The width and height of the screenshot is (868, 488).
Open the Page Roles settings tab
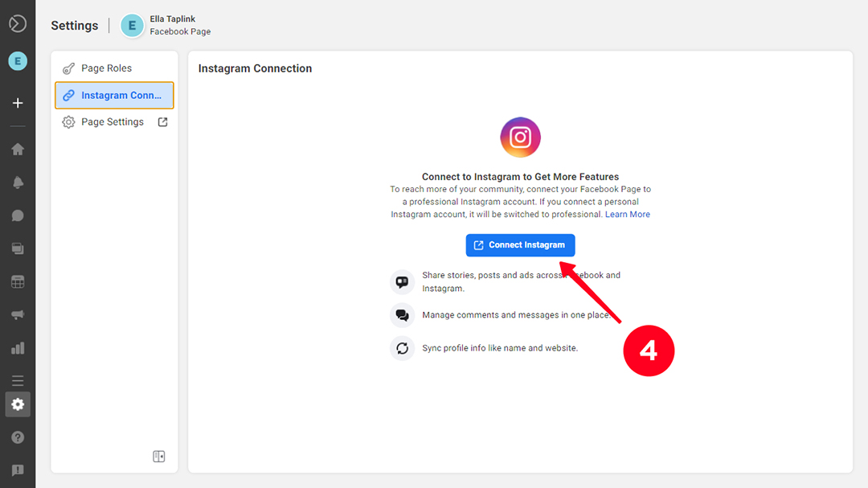coord(114,68)
